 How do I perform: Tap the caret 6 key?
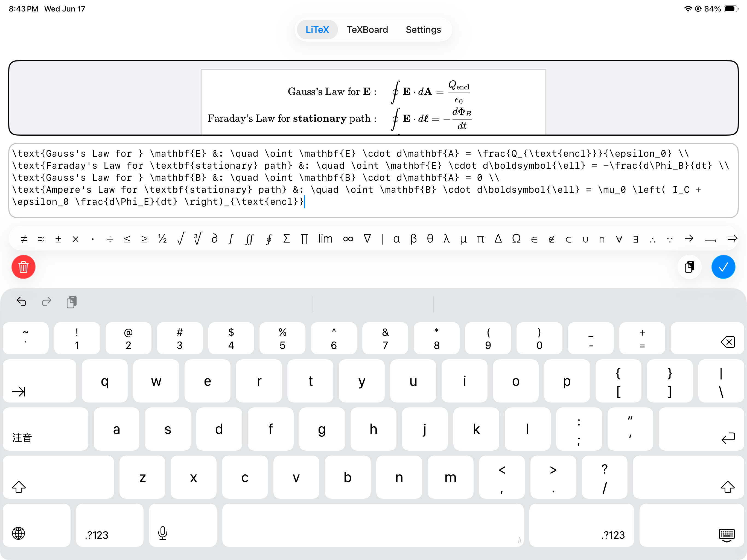click(x=334, y=338)
